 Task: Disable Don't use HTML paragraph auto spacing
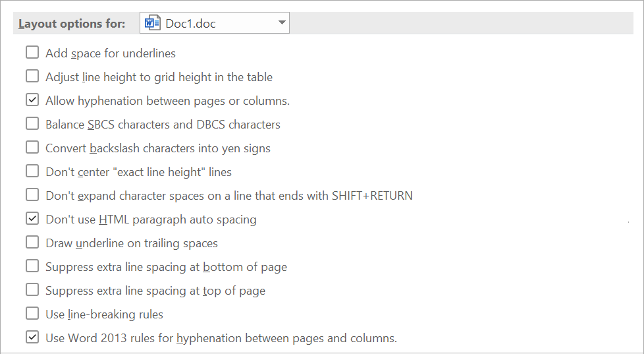[32, 219]
